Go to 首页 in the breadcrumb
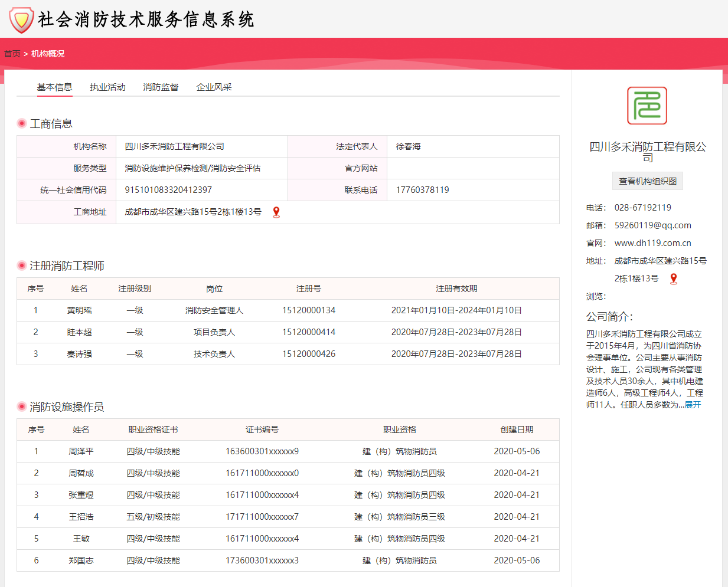The height and width of the screenshot is (587, 728). (x=12, y=54)
